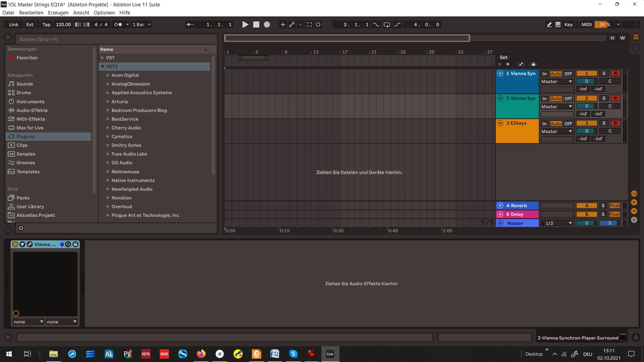Expand the Arturia plug-in folder
The image size is (644, 362).
pos(108,102)
